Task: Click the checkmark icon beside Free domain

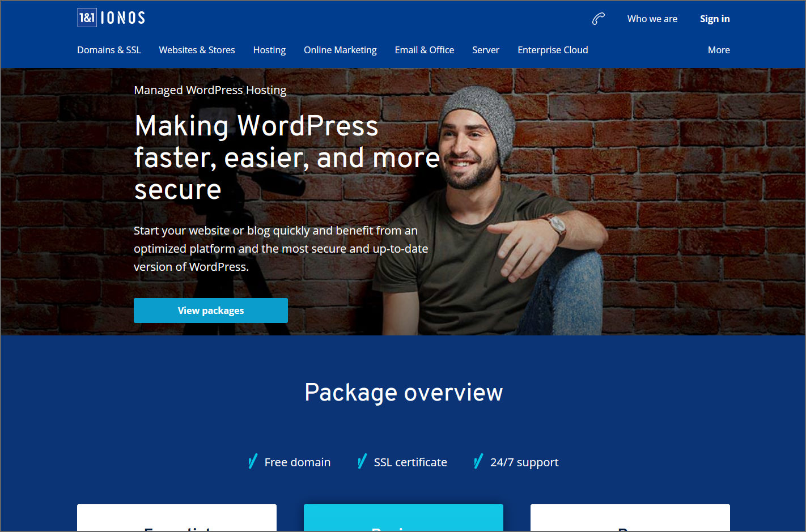Action: (253, 462)
